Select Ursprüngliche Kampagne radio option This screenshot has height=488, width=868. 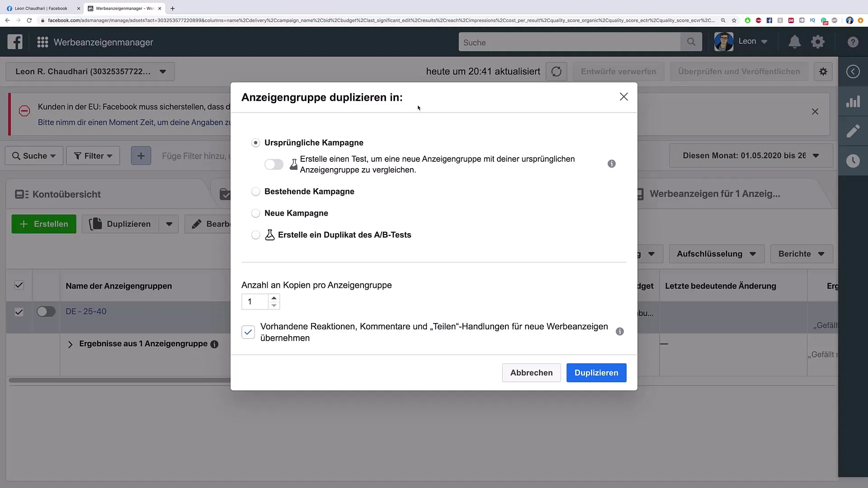[255, 143]
